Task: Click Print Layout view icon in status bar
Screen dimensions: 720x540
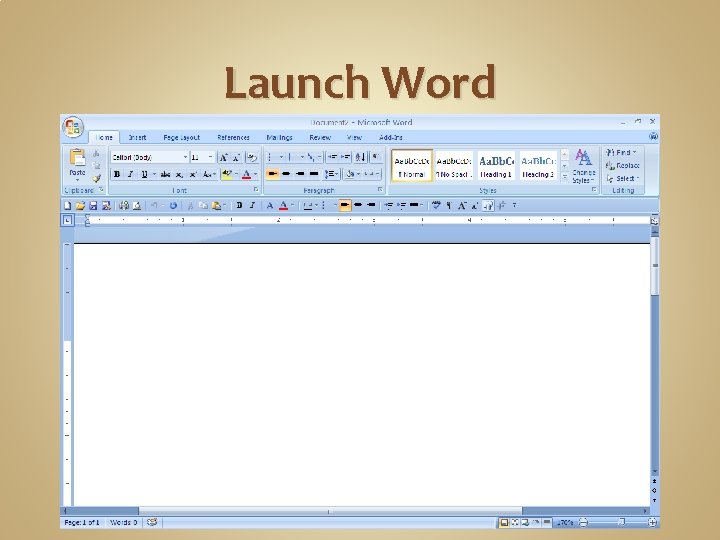Action: pos(504,522)
